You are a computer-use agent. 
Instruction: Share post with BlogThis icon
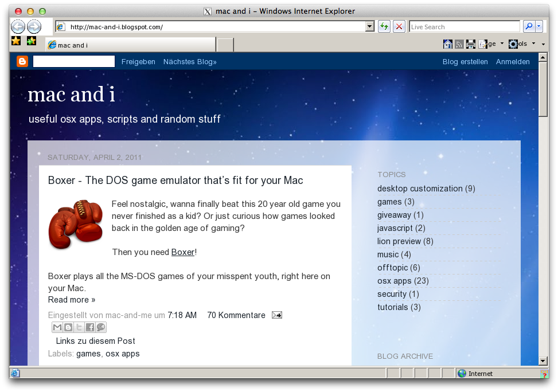68,327
